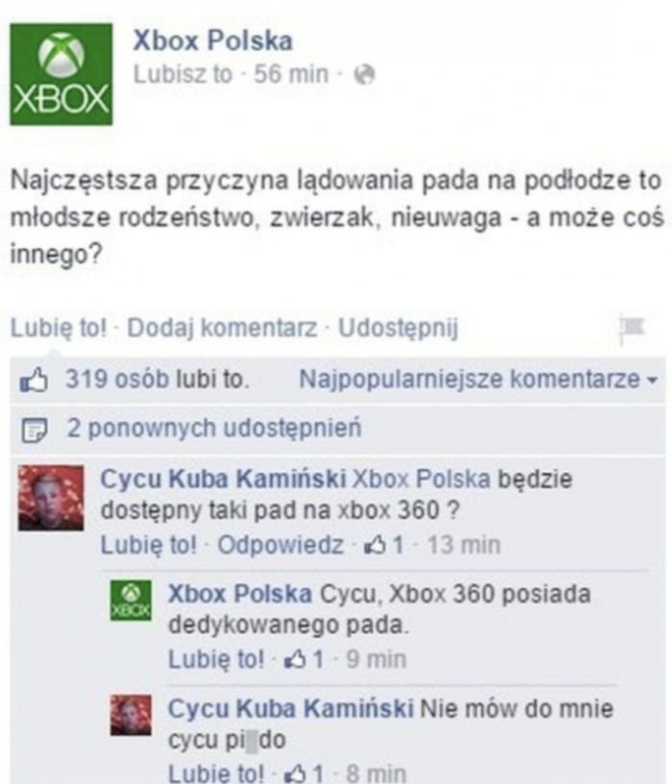This screenshot has height=784, width=672.
Task: Like Xbox Polska's reply via Lubię to!
Action: click(216, 659)
